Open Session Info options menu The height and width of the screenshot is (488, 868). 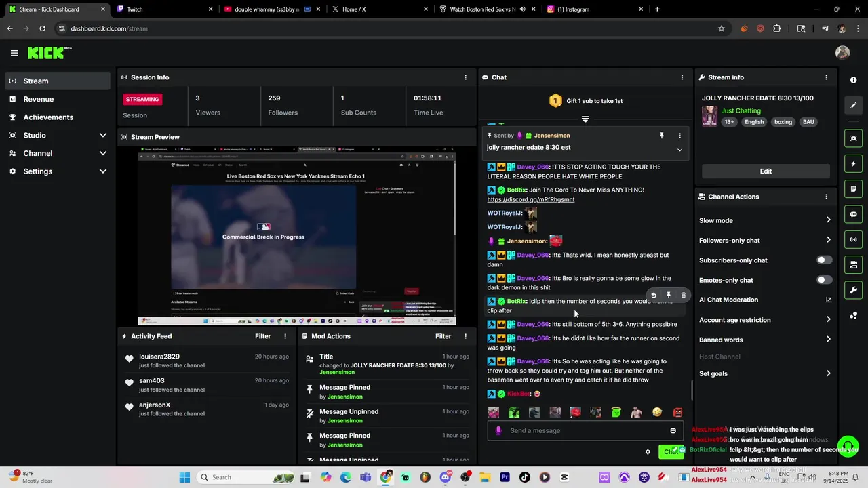point(465,77)
